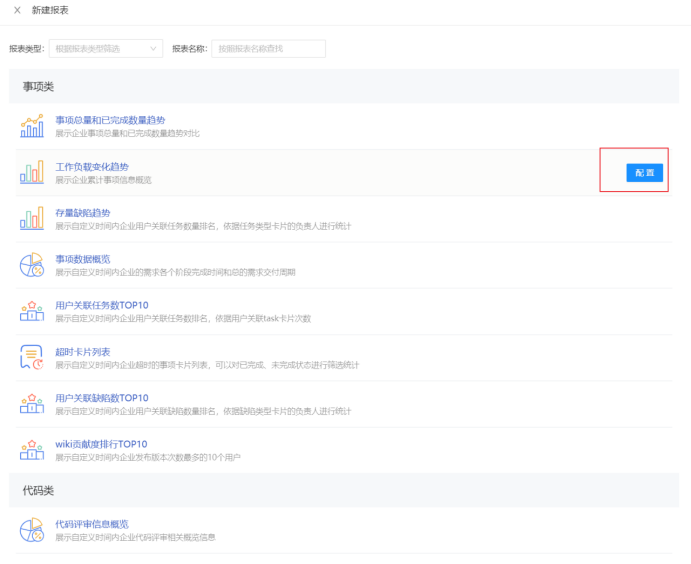Click the 事项类 section header

tap(38, 87)
